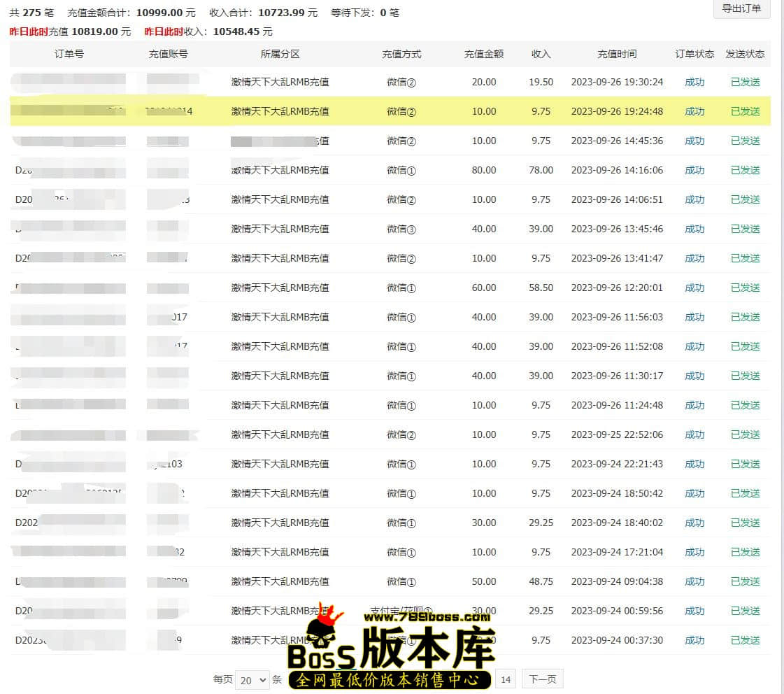The width and height of the screenshot is (784, 694).
Task: Click the 导出订单 export orders button
Action: [x=741, y=10]
